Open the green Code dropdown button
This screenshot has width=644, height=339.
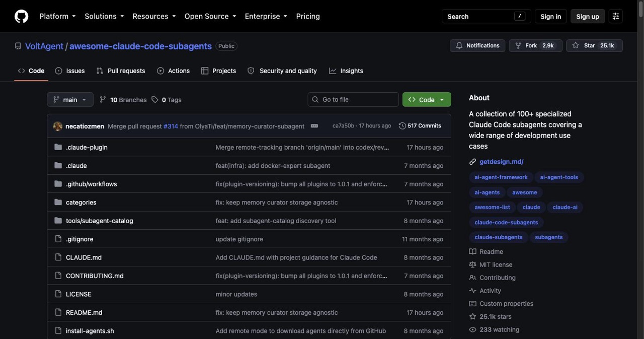427,100
